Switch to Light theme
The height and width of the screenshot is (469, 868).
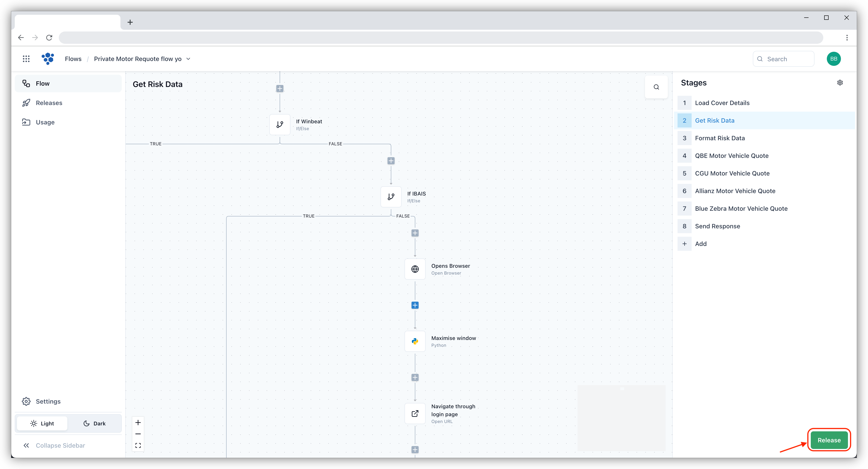42,423
